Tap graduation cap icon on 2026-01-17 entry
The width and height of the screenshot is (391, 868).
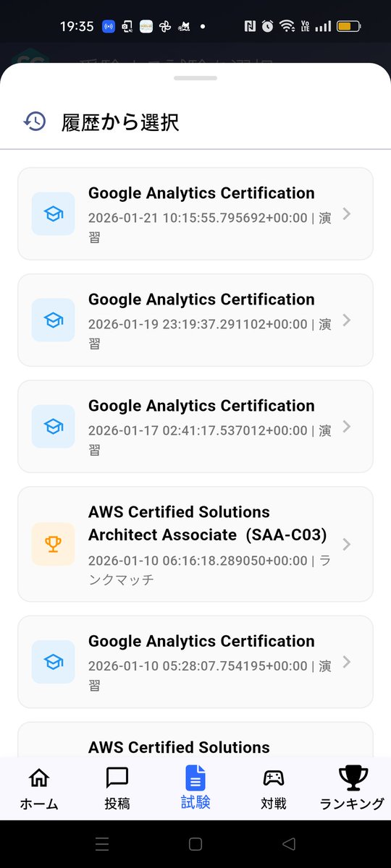(54, 426)
